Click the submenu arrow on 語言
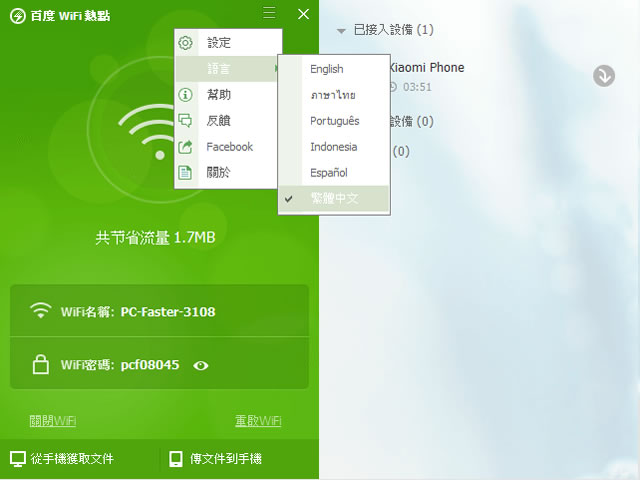The width and height of the screenshot is (640, 480). pos(276,69)
